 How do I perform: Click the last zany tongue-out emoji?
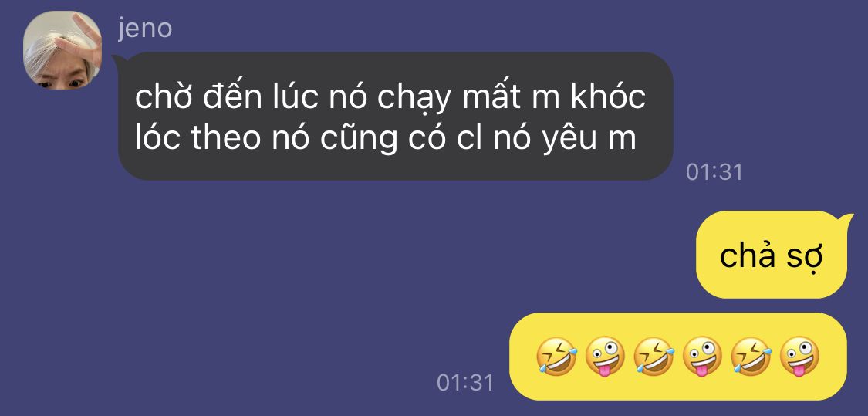799,356
